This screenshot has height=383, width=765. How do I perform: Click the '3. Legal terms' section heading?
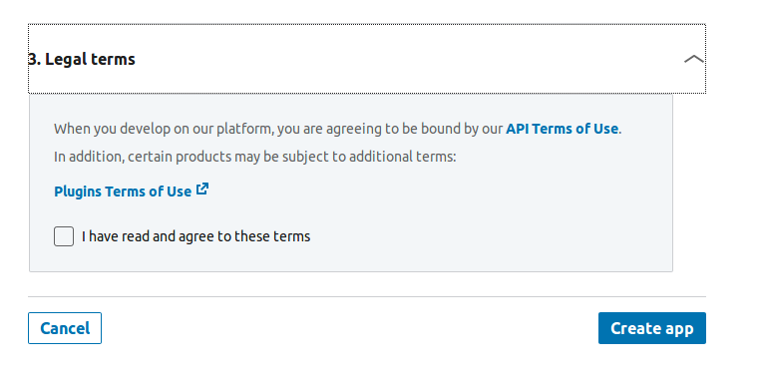click(x=81, y=59)
